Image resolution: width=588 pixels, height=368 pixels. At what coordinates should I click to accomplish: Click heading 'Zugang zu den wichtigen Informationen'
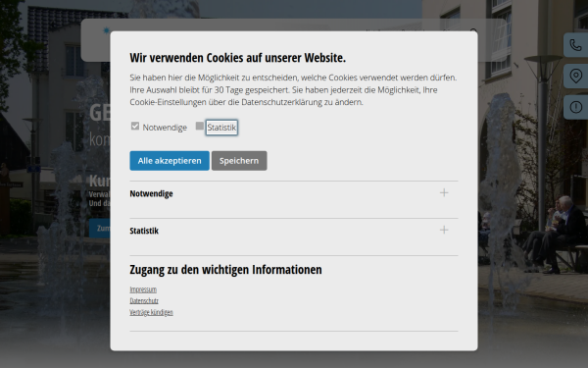(x=225, y=270)
